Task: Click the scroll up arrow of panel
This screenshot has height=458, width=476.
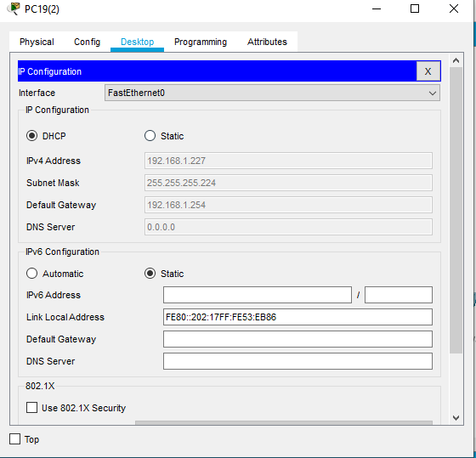Action: (x=456, y=60)
